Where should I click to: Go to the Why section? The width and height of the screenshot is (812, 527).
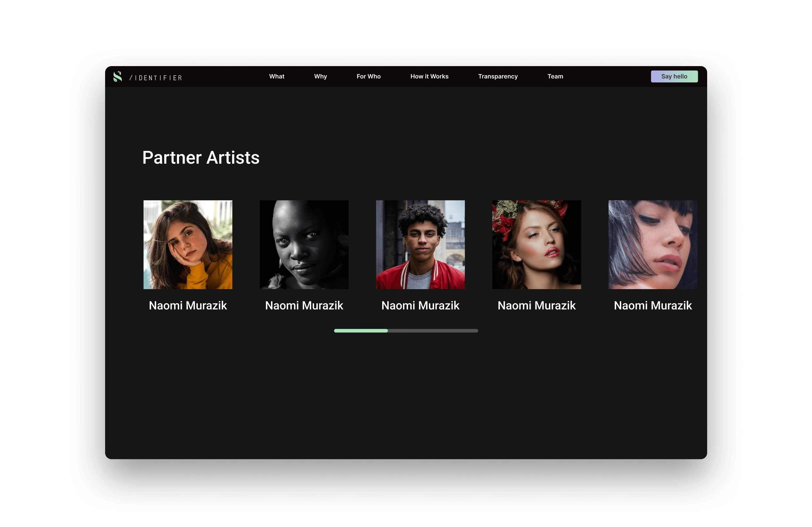[320, 76]
